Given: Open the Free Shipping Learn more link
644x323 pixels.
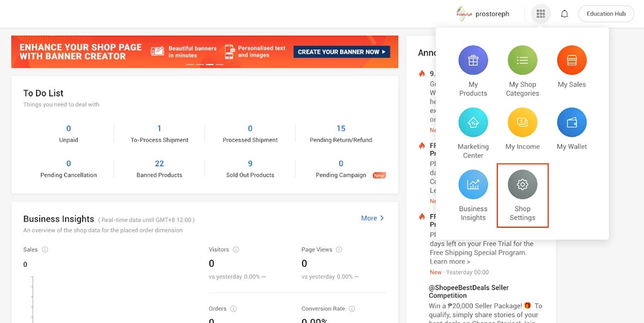Looking at the screenshot, I should pyautogui.click(x=450, y=261).
